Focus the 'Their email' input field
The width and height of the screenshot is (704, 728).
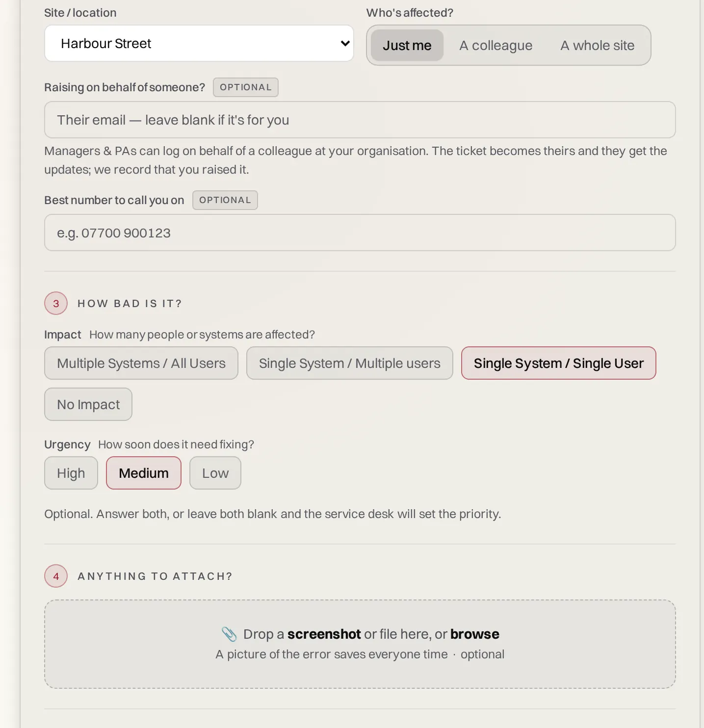pyautogui.click(x=360, y=120)
